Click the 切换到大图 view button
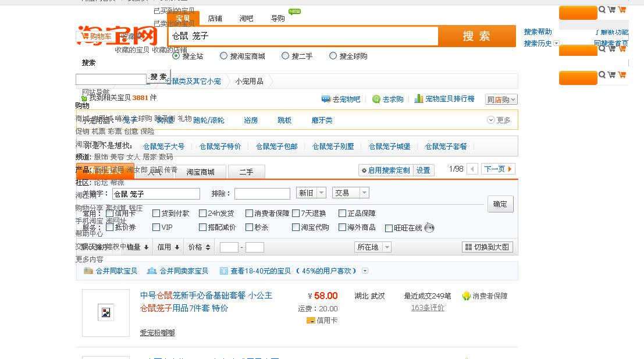 coord(488,247)
